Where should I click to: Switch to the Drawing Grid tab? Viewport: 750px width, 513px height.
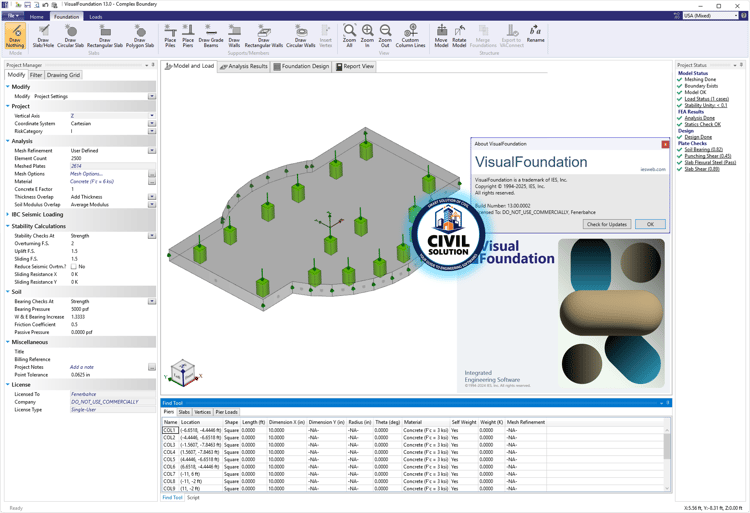coord(64,75)
